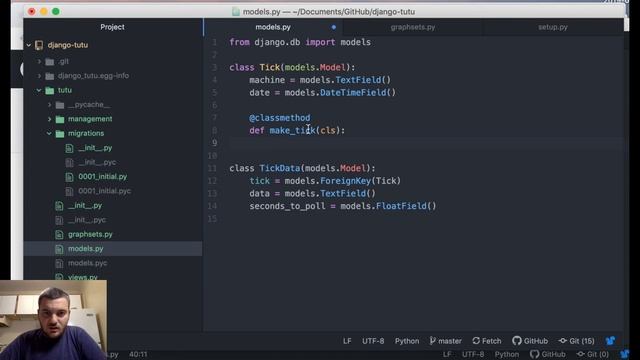Click the migrations folder icon
This screenshot has width=640, height=360.
pyautogui.click(x=60, y=133)
